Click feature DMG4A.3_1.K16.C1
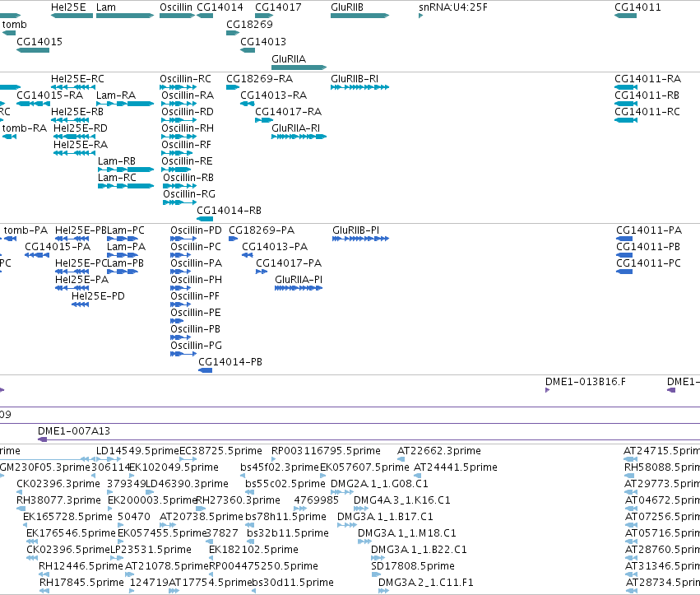700x595 pixels. [401, 500]
